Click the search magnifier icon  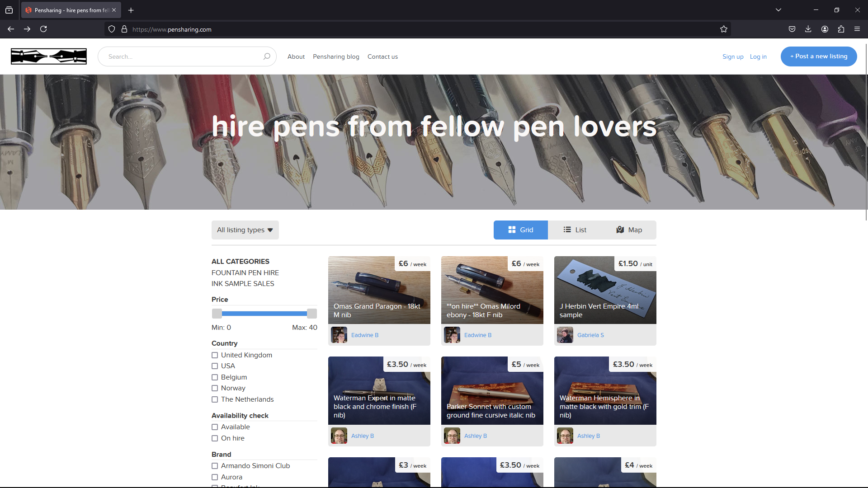(267, 56)
